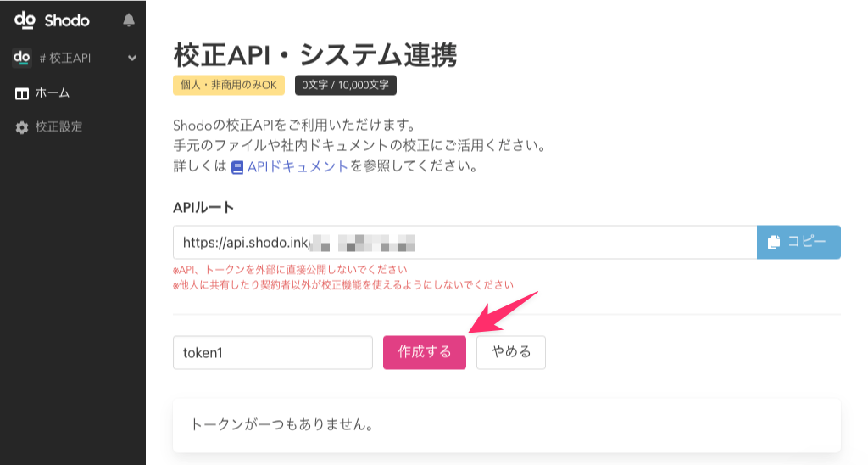Create the token with 作成する

[x=425, y=352]
